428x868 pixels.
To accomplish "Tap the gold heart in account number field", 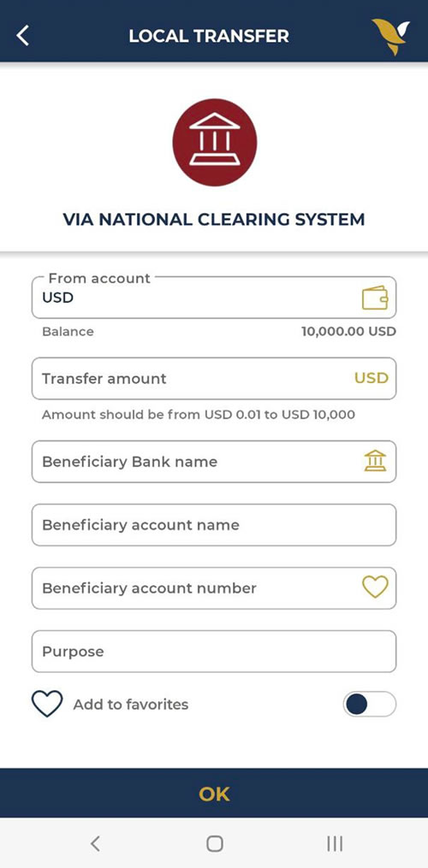I will 375,587.
